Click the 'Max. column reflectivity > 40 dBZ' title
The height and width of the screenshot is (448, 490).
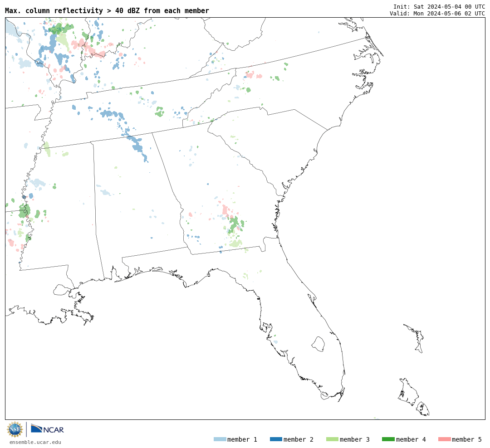coord(107,10)
